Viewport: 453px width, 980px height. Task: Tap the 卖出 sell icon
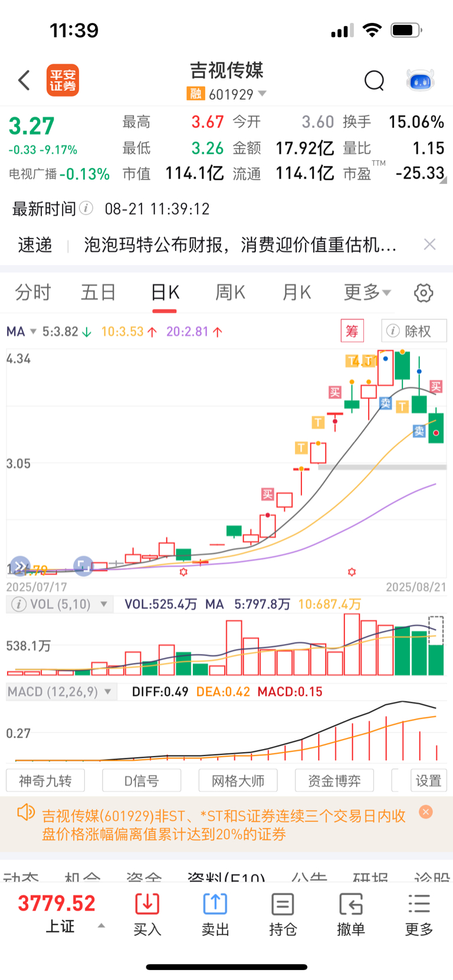click(x=215, y=903)
